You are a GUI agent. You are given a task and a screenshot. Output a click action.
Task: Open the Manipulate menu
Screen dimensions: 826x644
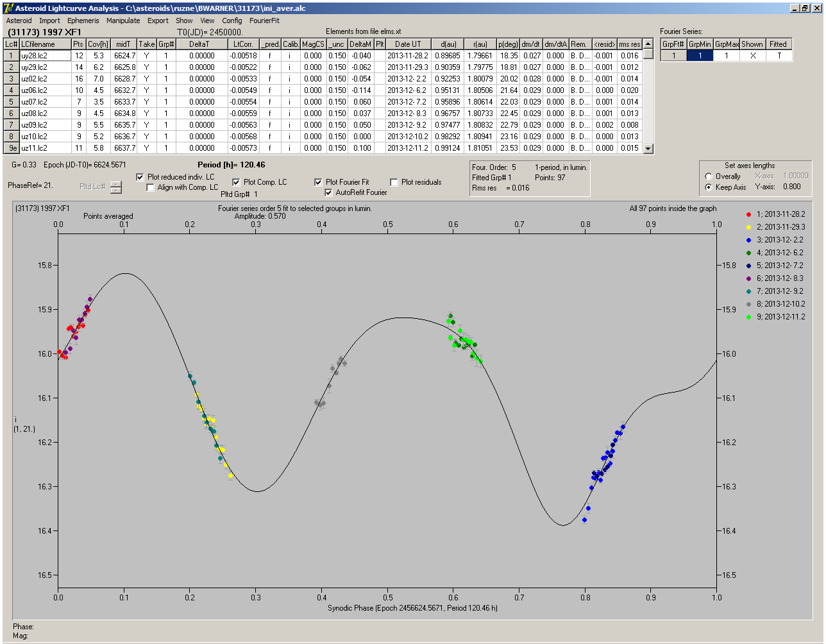point(123,21)
